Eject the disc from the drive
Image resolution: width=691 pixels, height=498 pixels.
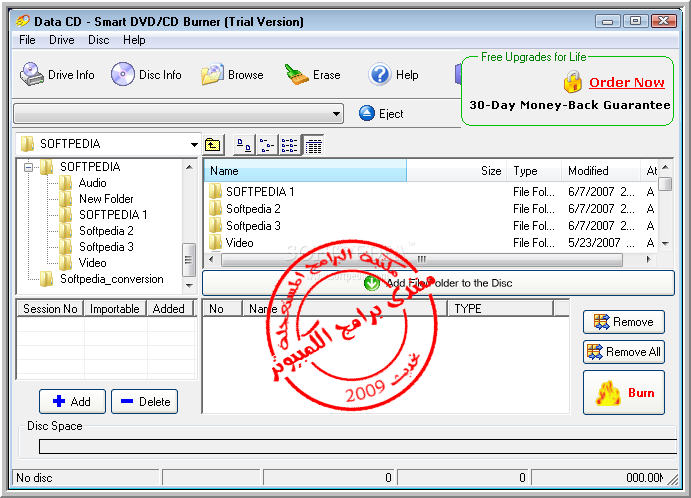(381, 114)
